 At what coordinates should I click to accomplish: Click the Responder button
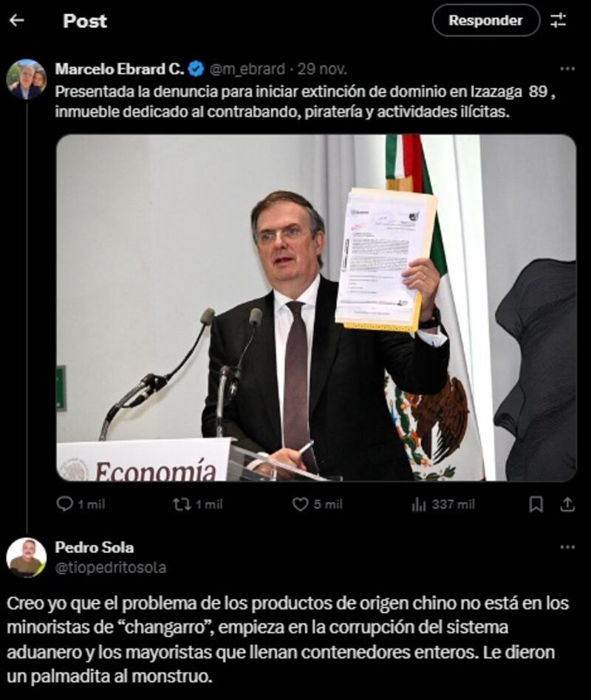point(485,21)
